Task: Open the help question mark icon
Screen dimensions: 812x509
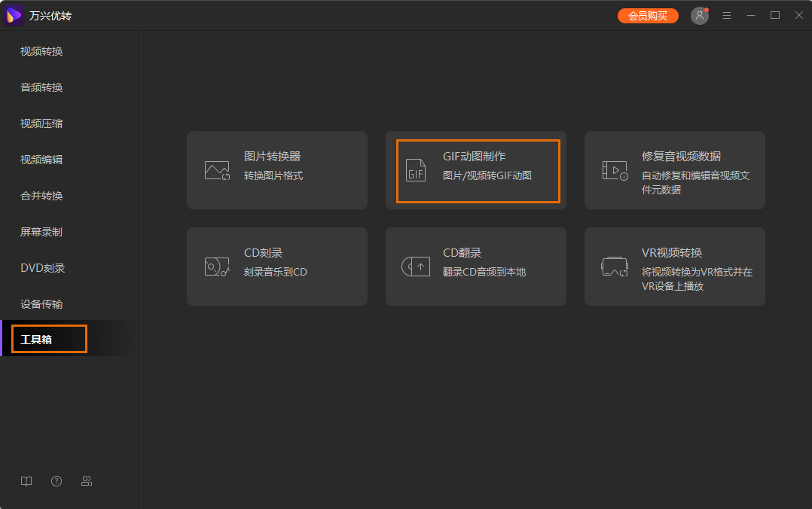Action: click(56, 481)
